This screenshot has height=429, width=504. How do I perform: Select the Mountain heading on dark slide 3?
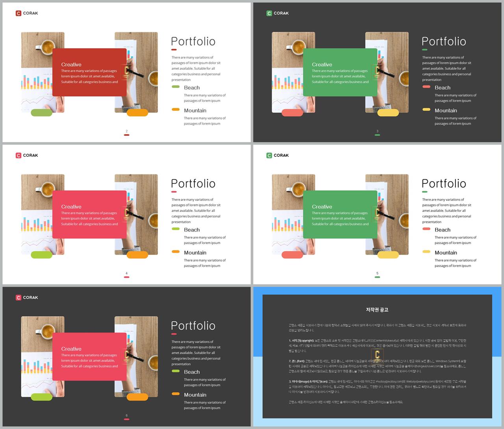point(446,110)
